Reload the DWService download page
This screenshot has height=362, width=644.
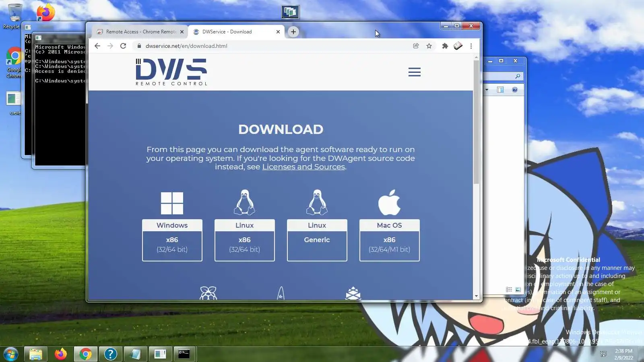pyautogui.click(x=123, y=46)
